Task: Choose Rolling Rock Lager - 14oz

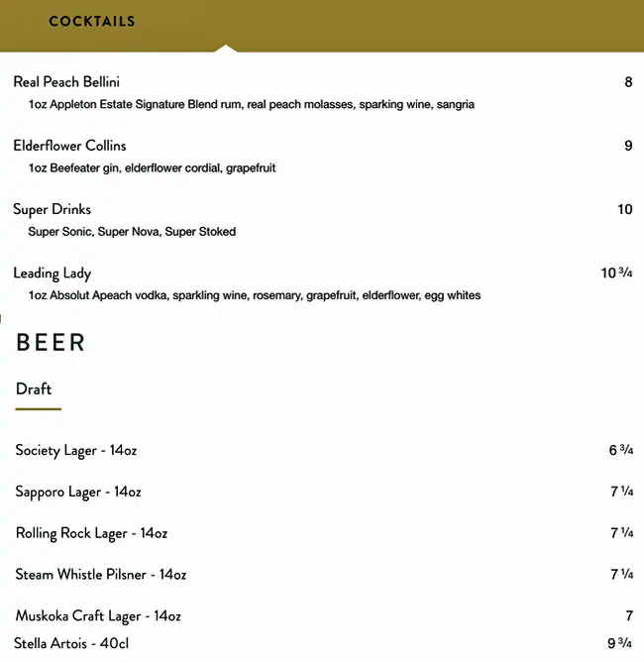Action: (x=91, y=533)
